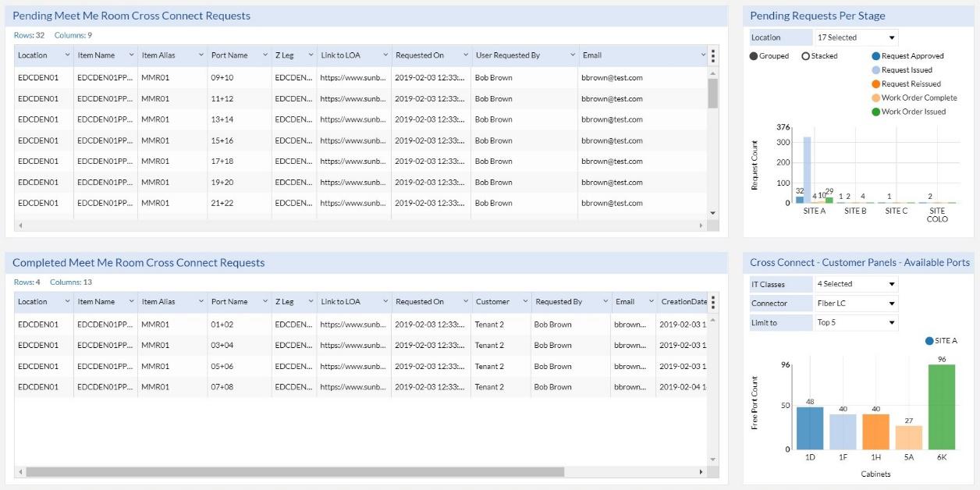The image size is (980, 490).
Task: Select the Stacked radio option
Action: 806,56
